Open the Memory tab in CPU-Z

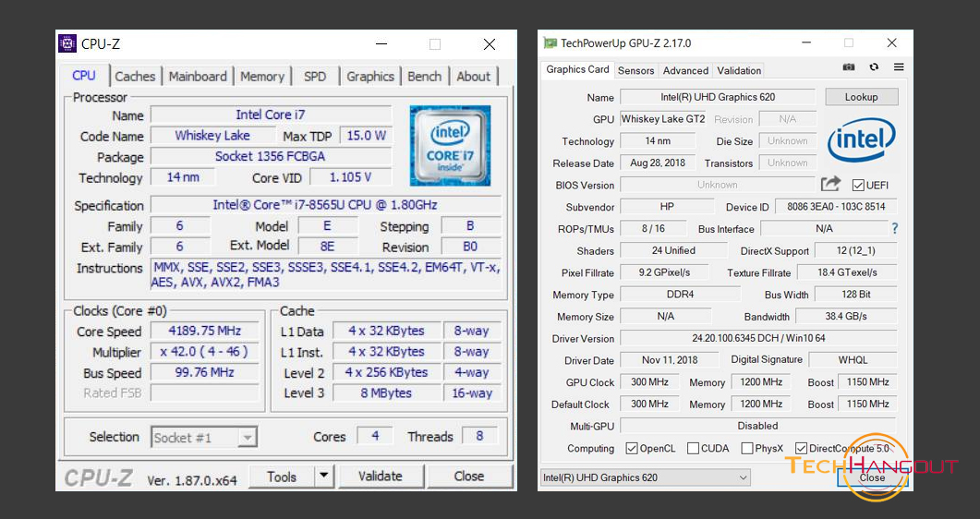pyautogui.click(x=262, y=77)
